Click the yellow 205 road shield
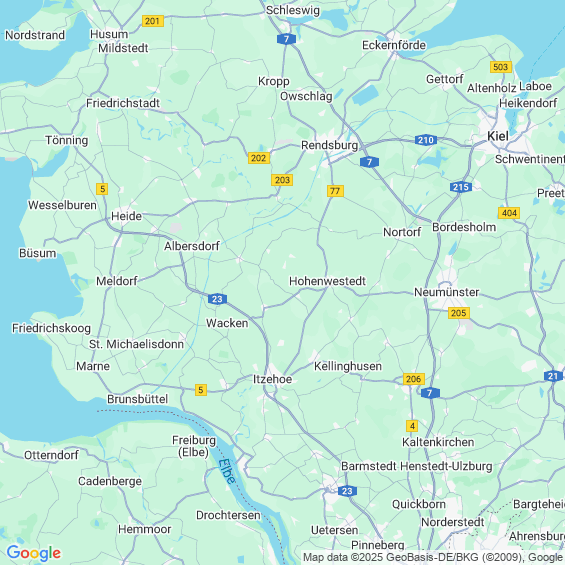Screen dimensions: 565x565 click(459, 313)
